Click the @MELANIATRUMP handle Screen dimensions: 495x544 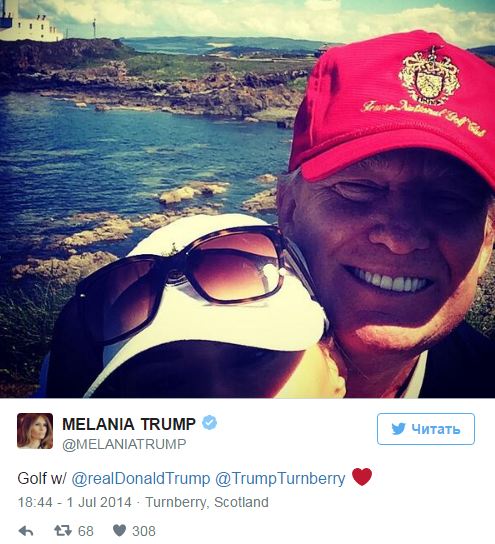124,444
